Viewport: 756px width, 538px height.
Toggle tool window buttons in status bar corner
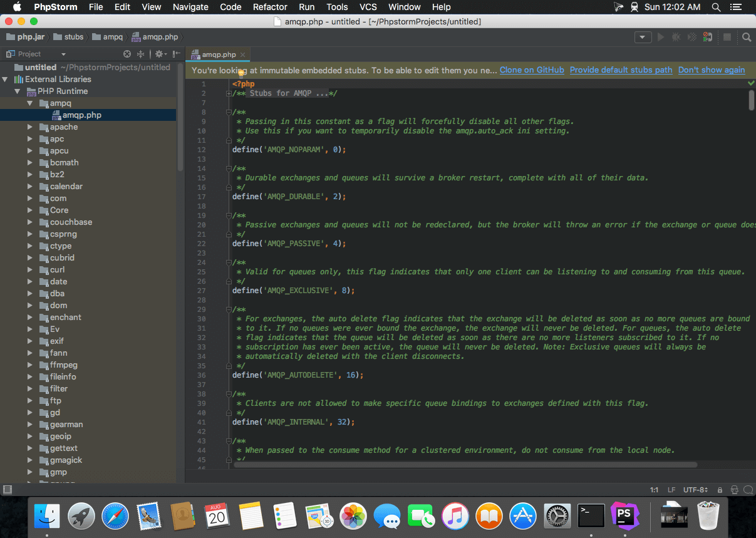8,490
